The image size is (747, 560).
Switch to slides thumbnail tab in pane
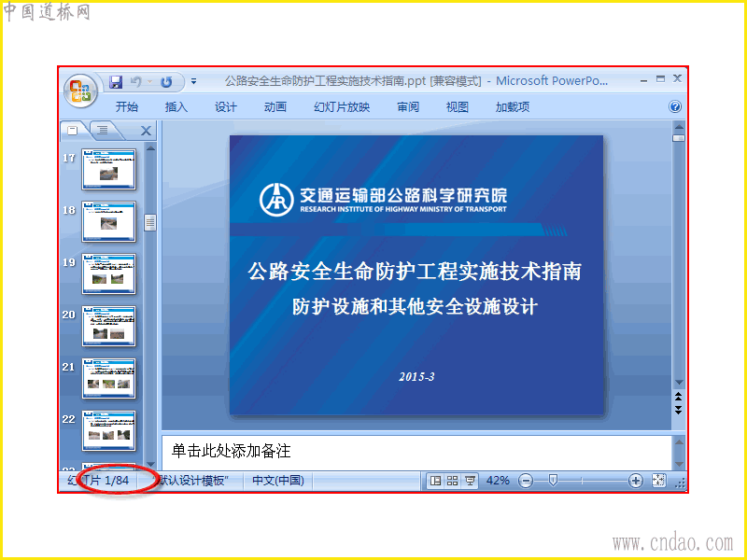tap(73, 130)
